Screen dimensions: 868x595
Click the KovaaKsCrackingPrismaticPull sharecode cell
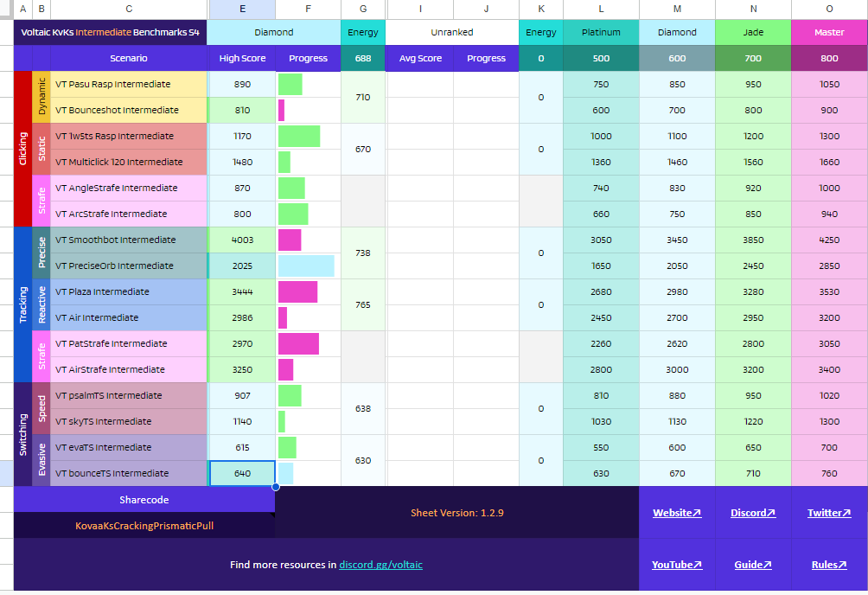144,525
